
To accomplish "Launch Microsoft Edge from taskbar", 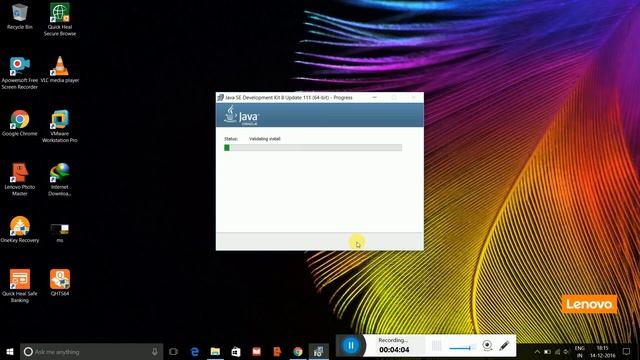I will pos(195,351).
